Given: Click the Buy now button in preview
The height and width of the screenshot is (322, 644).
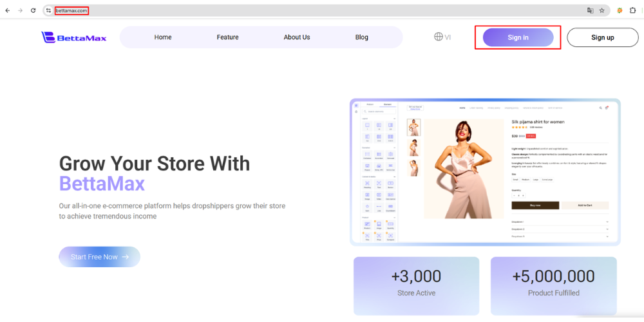Looking at the screenshot, I should click(x=535, y=205).
